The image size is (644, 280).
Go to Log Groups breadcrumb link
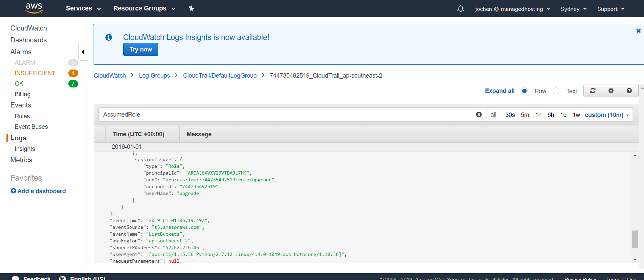[154, 76]
